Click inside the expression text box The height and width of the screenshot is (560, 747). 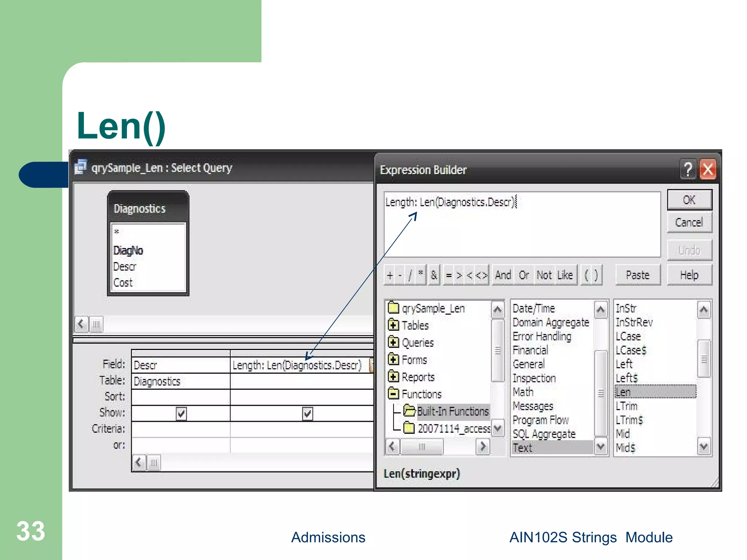[x=522, y=225]
